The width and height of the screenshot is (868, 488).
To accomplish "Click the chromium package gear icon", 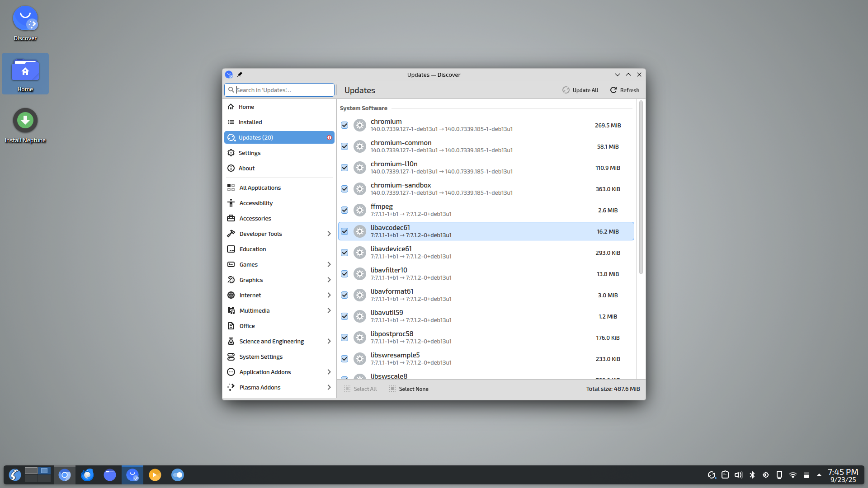I will tap(360, 125).
